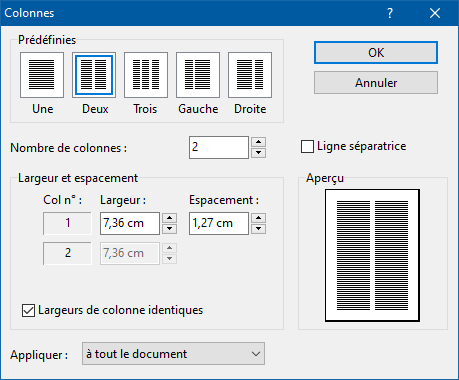459x380 pixels.
Task: Click the 7,36 cm Largeur field for column 1
Action: (130, 223)
